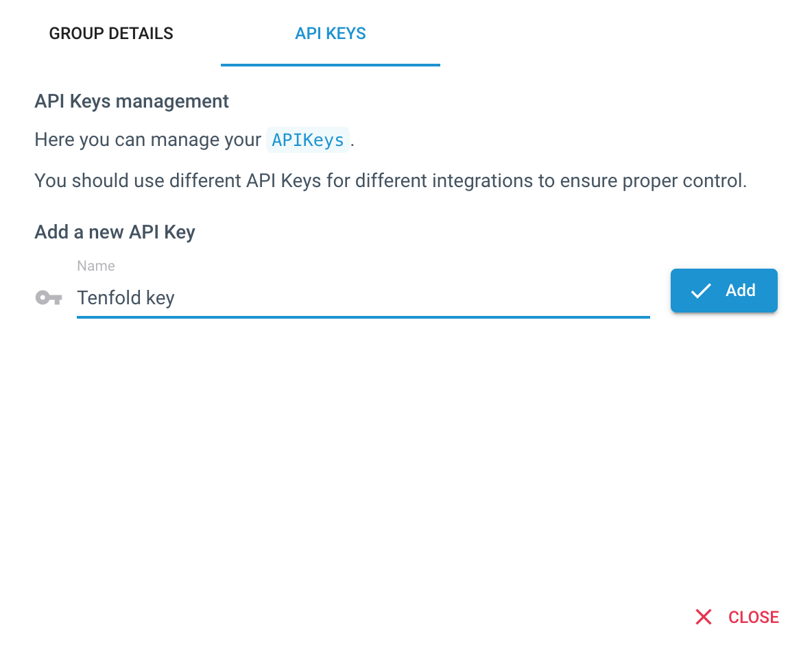
Task: Click the highlighted APIKeys code term
Action: 308,140
